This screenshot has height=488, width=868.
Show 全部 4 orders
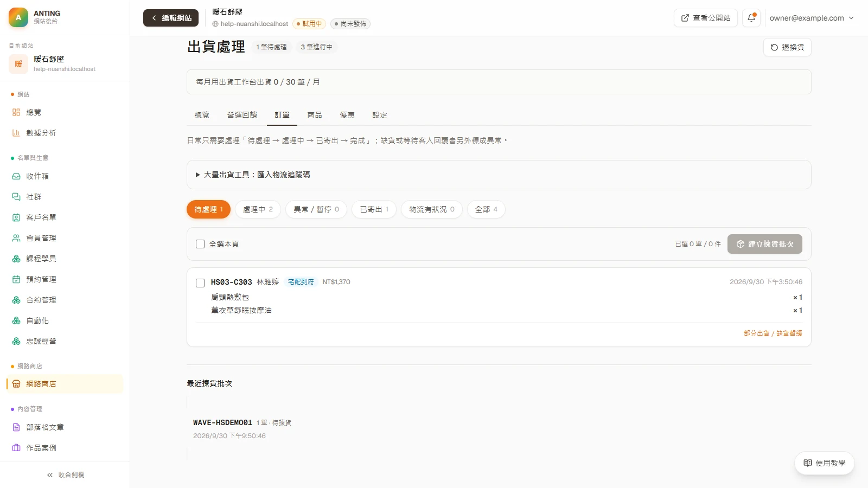[486, 209]
